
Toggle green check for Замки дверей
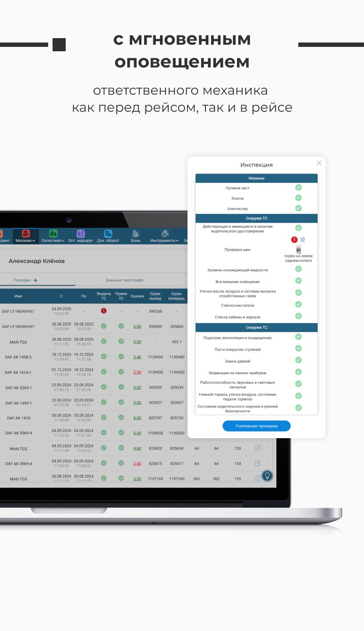pos(298,360)
